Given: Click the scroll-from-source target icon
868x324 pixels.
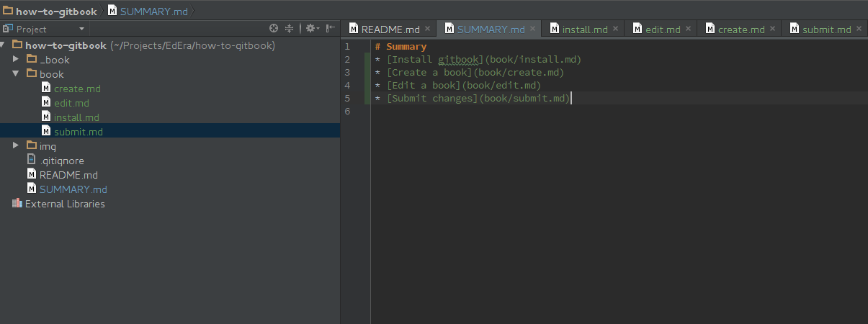Looking at the screenshot, I should (x=274, y=29).
